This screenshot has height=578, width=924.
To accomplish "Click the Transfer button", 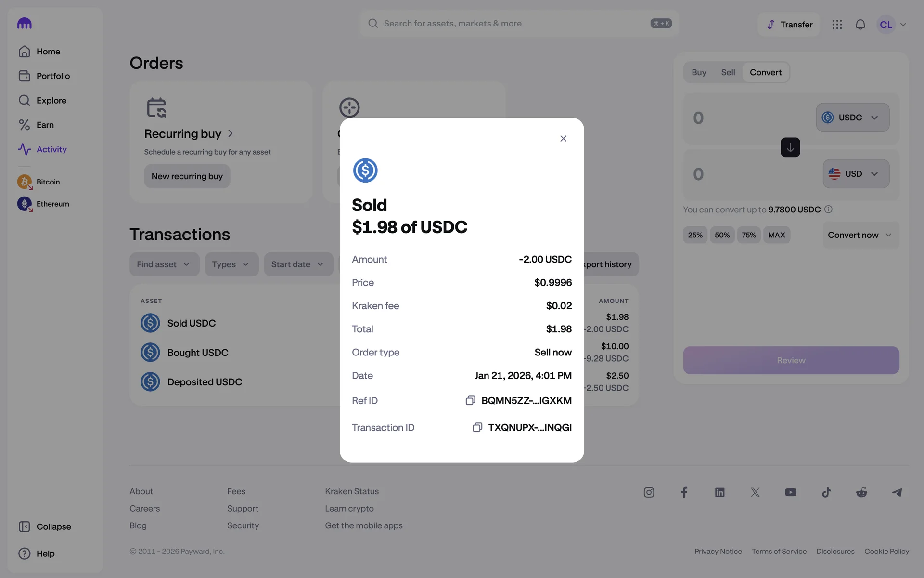I will [x=789, y=25].
